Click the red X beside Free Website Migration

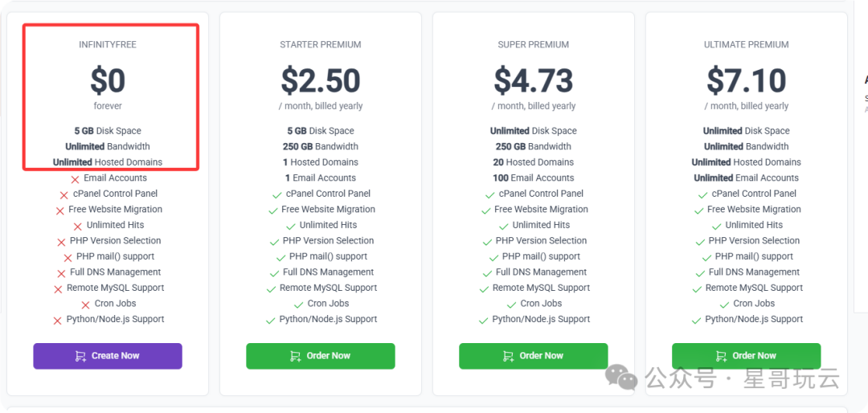coord(59,211)
